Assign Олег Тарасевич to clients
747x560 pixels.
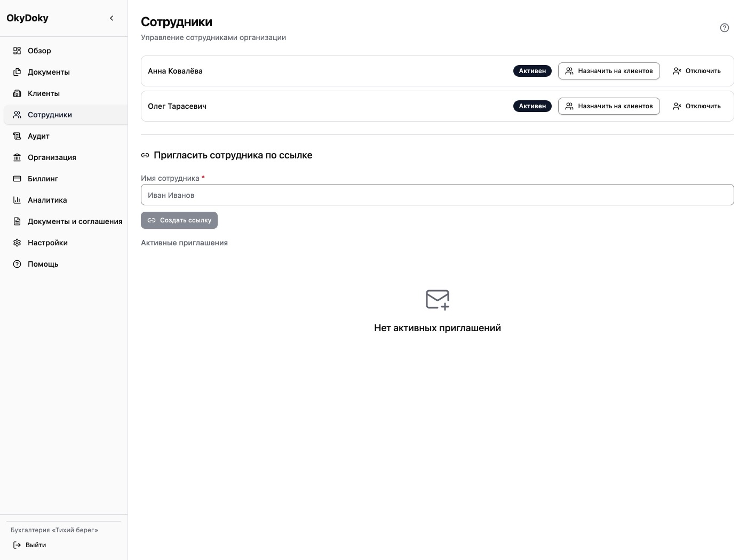(609, 106)
